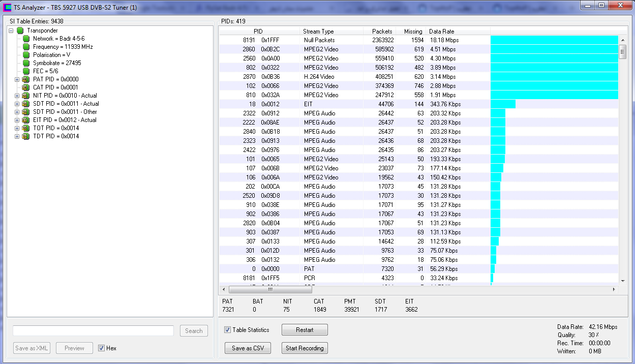Toggle the Hex checkbox
Viewport: 635px width, 364px height.
click(102, 348)
